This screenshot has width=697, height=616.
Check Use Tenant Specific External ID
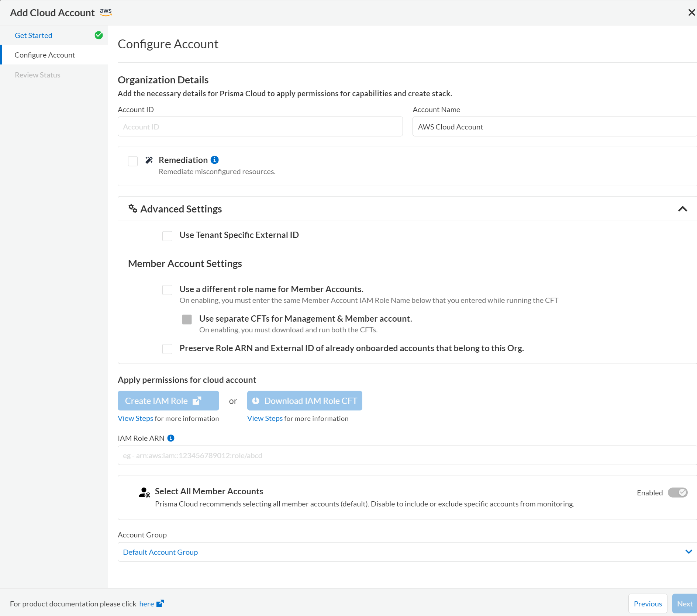[168, 236]
